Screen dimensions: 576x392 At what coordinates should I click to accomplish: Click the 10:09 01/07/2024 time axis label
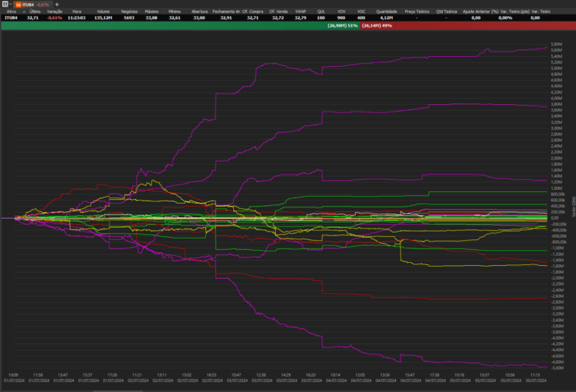(14, 378)
